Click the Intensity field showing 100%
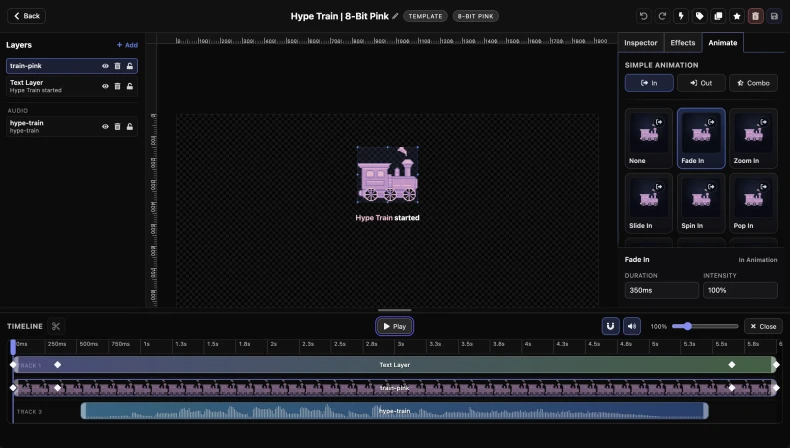The width and height of the screenshot is (790, 448). 740,290
